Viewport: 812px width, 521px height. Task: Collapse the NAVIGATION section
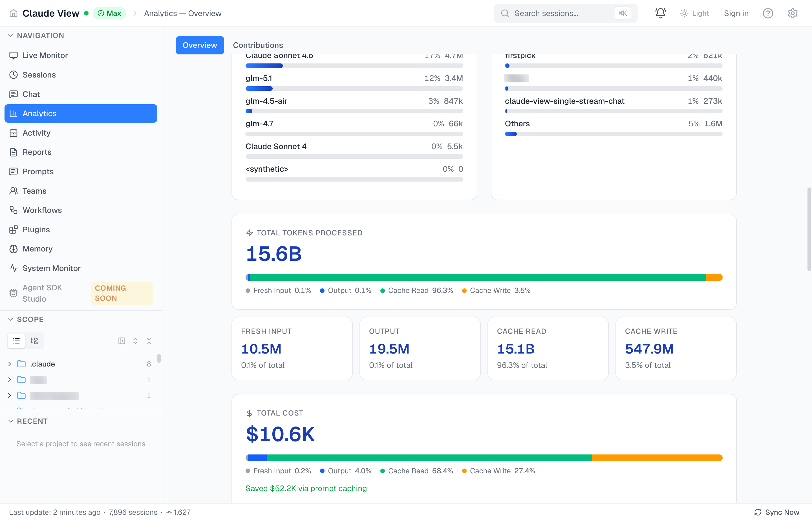pos(11,36)
